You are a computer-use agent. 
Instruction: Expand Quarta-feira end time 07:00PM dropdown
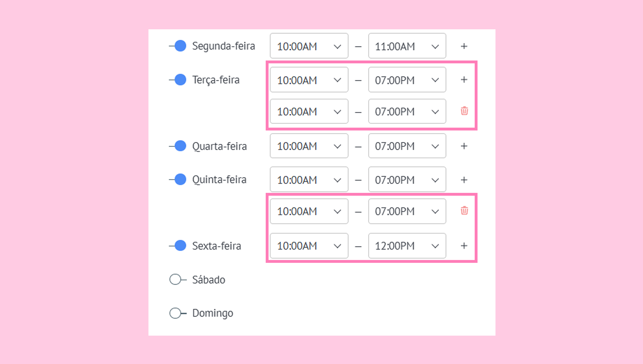(407, 146)
